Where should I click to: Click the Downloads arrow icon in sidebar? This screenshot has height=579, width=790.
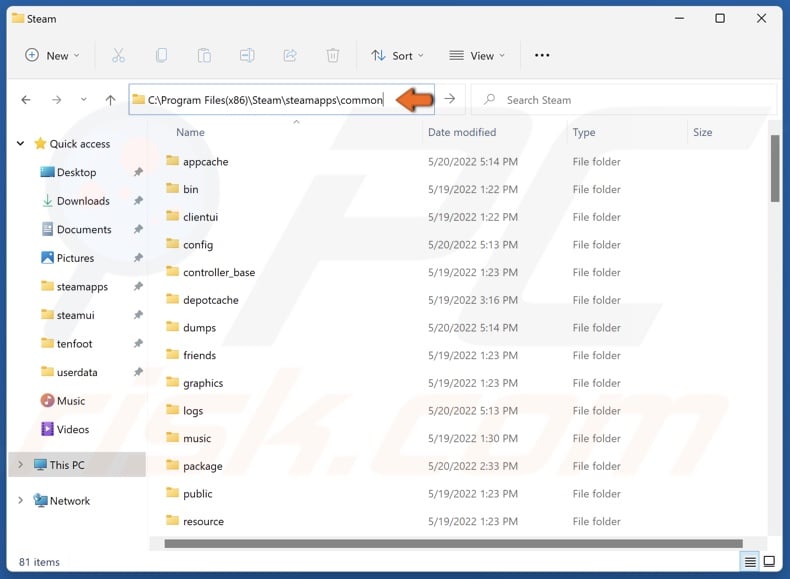[47, 201]
